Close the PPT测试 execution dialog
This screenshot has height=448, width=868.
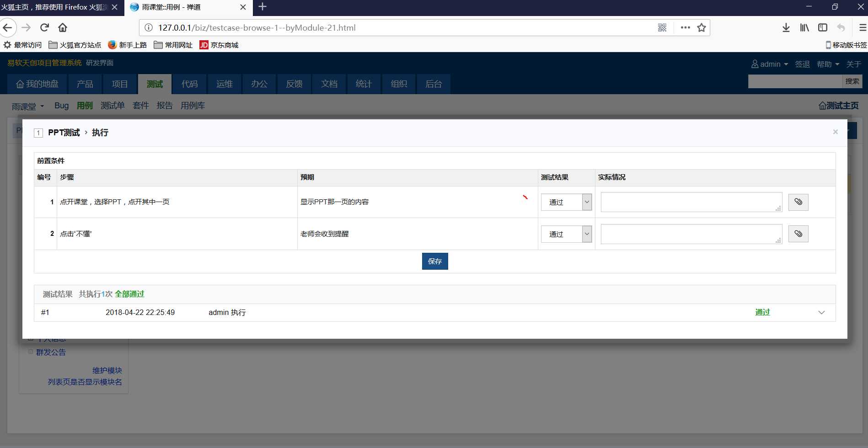(x=835, y=132)
